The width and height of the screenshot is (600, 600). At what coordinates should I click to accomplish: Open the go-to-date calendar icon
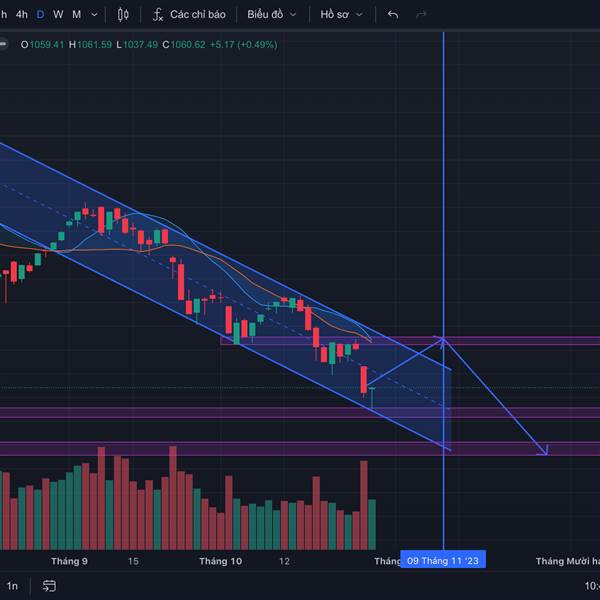tap(49, 586)
